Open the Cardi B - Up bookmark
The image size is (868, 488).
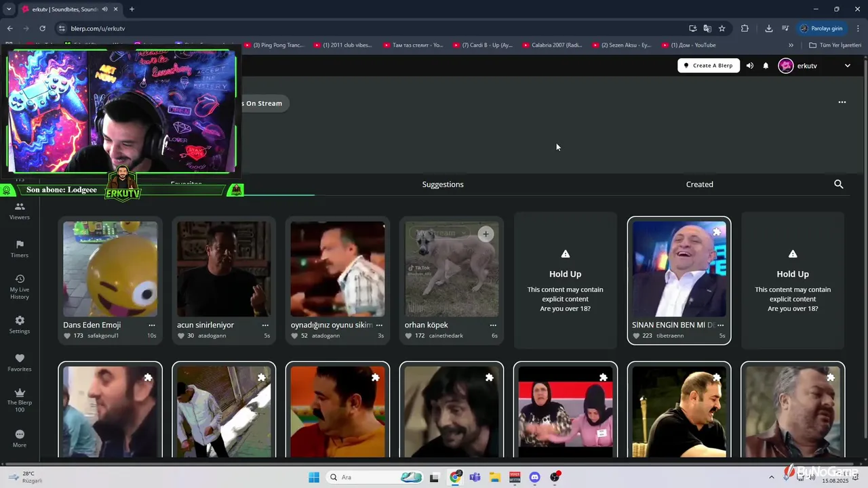tap(482, 45)
